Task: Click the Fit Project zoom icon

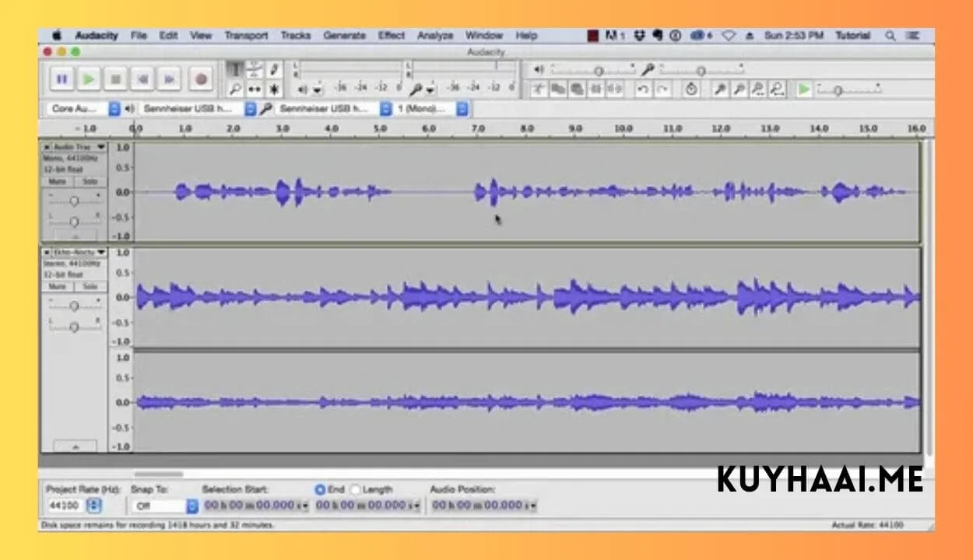Action: (777, 89)
